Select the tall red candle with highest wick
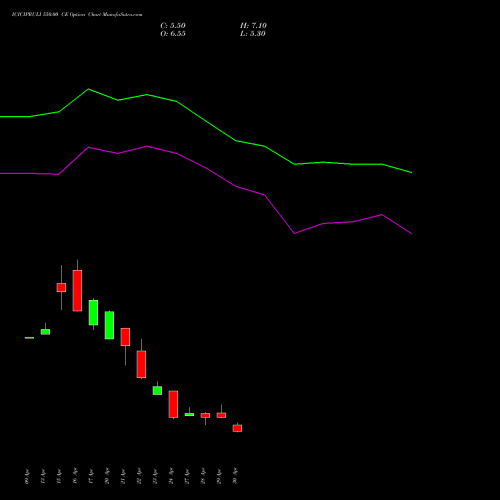 [x=77, y=291]
